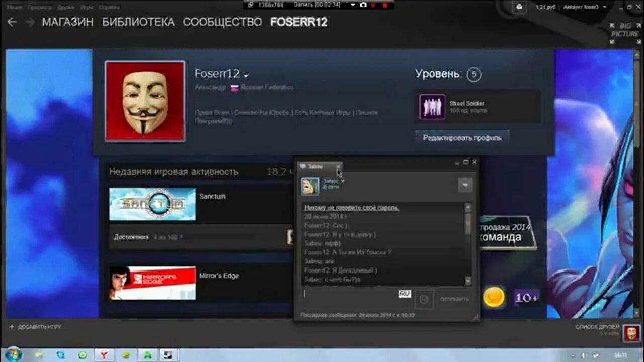Open Skype from the taskbar
The width and height of the screenshot is (644, 362).
click(61, 355)
